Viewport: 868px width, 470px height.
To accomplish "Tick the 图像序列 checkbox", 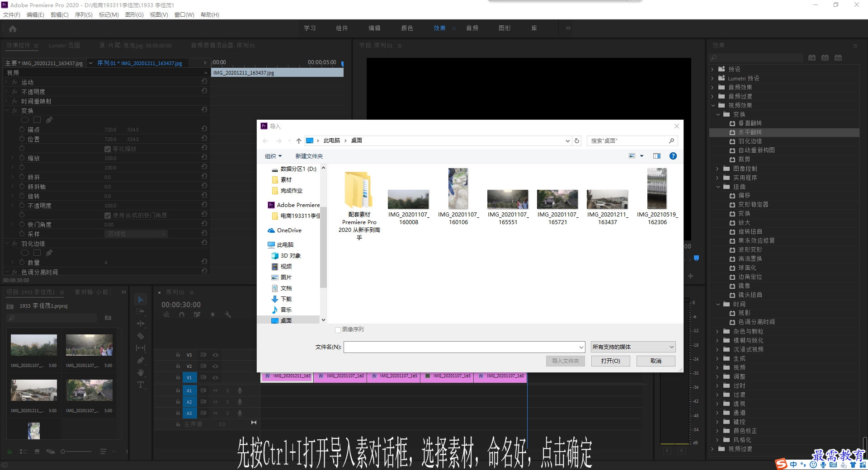I will (338, 330).
